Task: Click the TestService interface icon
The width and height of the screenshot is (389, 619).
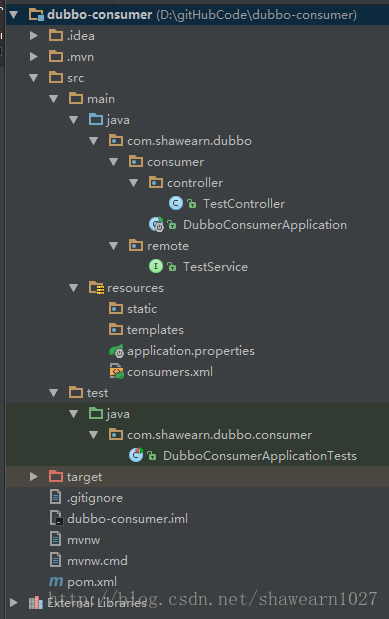Action: [x=156, y=266]
